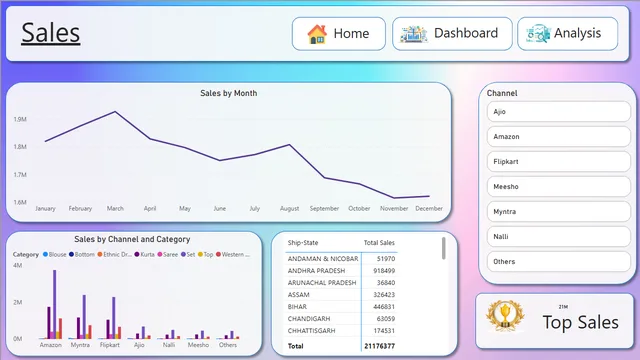Filter by Amazon channel
Viewport: 640px width, 360px height.
(x=559, y=137)
